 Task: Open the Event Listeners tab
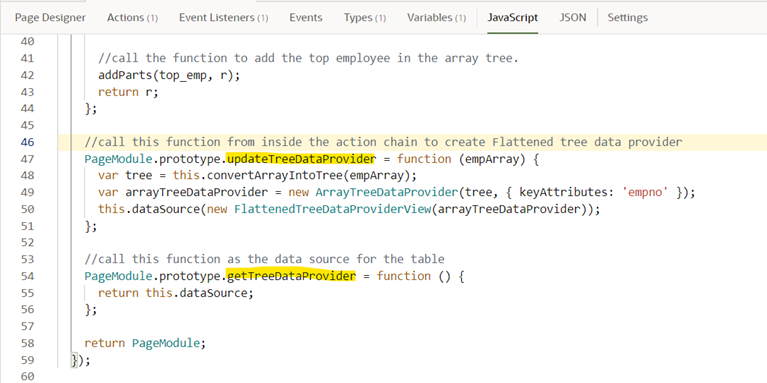click(223, 18)
